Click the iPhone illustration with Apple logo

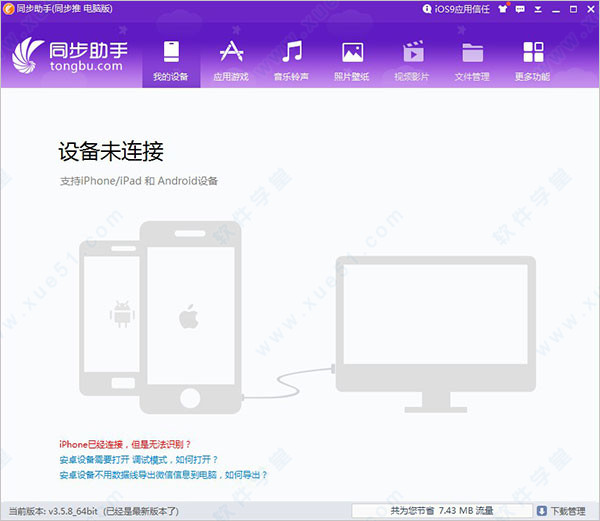tap(191, 317)
